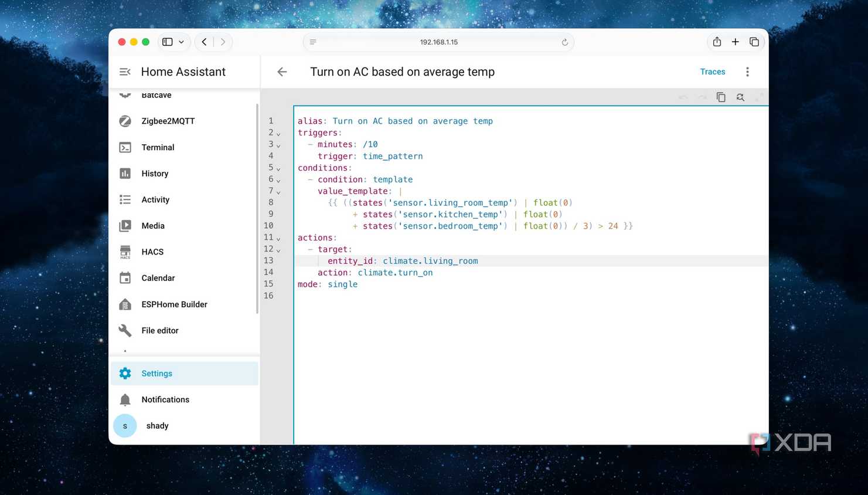Open the Calendar icon in sidebar
Screen dimensions: 868x495
[125, 278]
